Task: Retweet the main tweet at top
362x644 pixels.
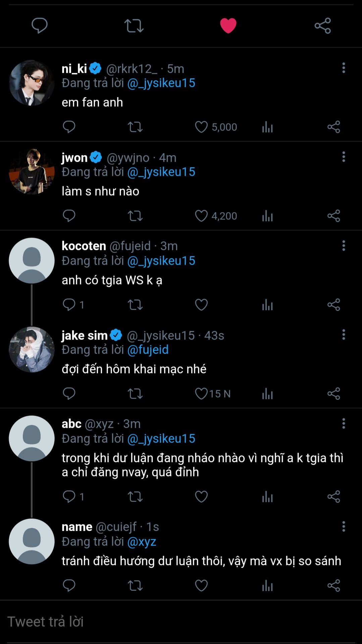Action: tap(134, 26)
